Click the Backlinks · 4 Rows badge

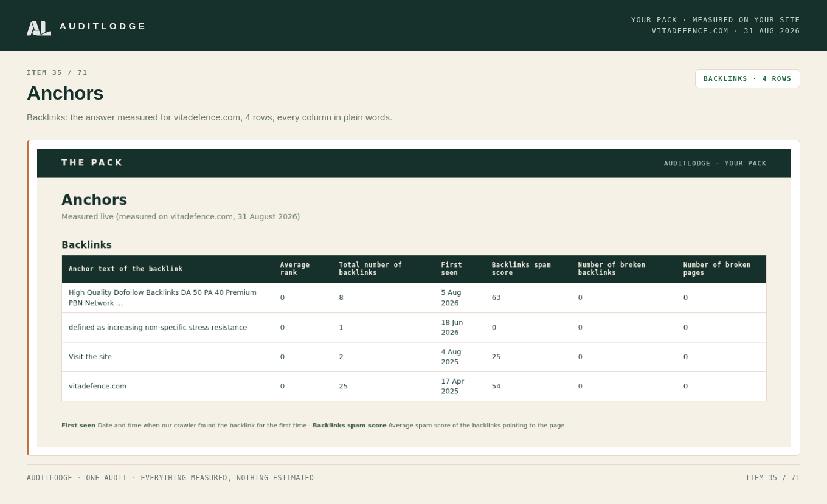(x=747, y=78)
